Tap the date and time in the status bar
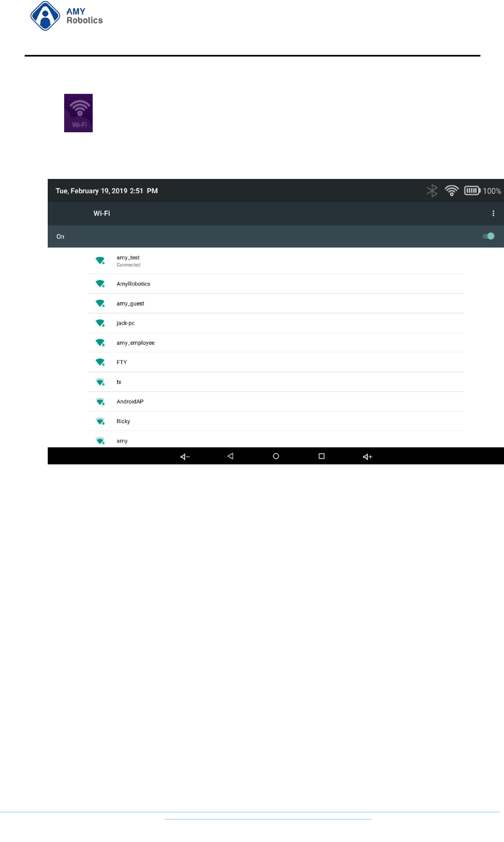Image resolution: width=504 pixels, height=842 pixels. click(107, 191)
